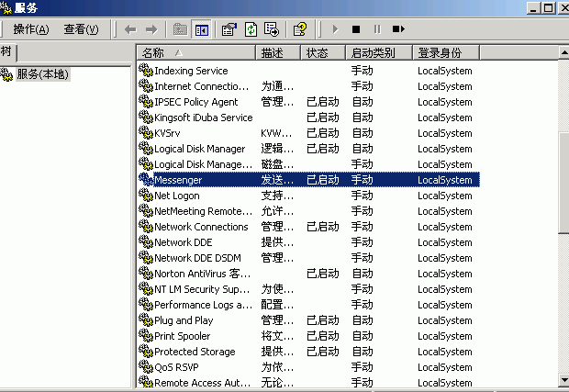Click the Print Spooler gear icon
The height and width of the screenshot is (392, 569).
tap(146, 335)
